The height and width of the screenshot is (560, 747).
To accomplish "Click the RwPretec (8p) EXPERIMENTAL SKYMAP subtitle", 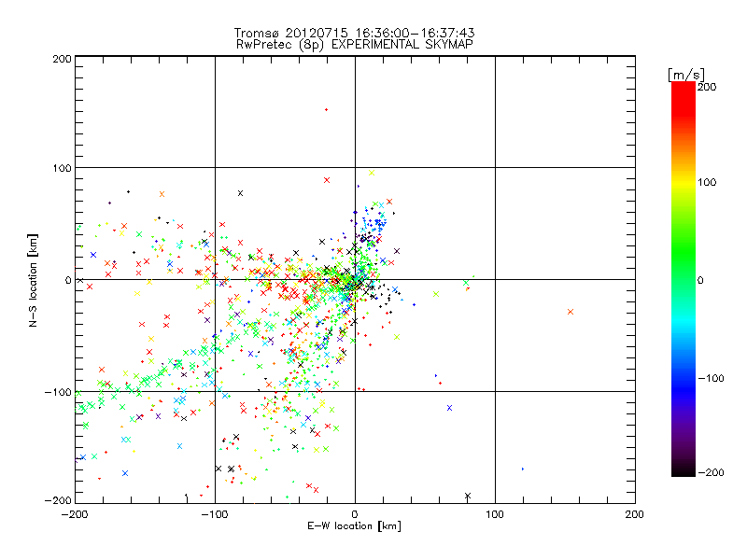I will pyautogui.click(x=355, y=45).
